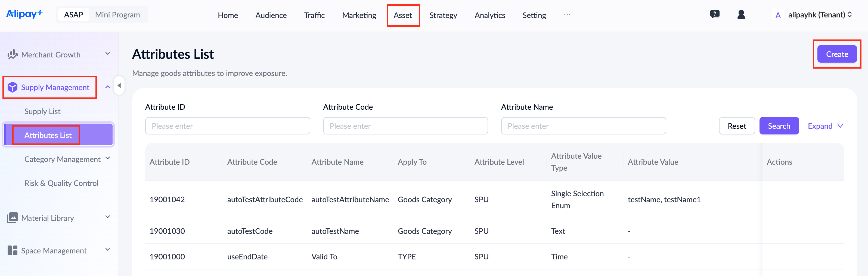
Task: Open the user profile icon
Action: [741, 14]
